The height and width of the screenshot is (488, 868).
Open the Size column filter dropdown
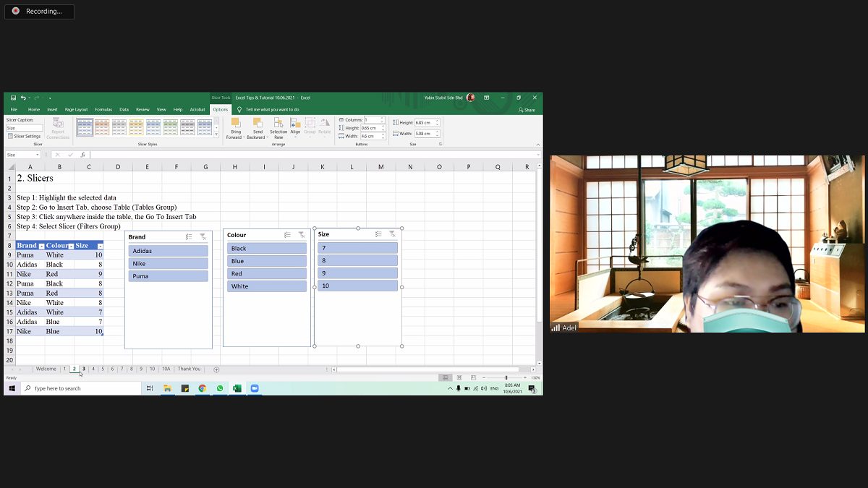100,246
